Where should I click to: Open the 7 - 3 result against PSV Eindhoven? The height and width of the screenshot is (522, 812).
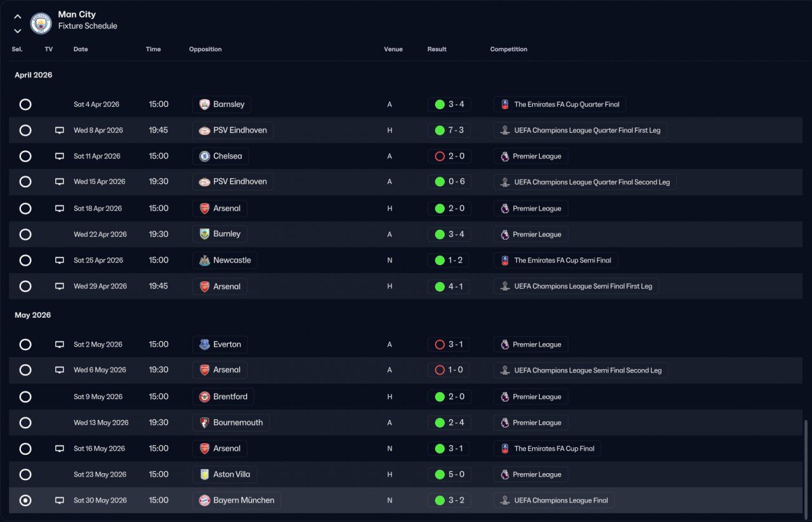(449, 131)
